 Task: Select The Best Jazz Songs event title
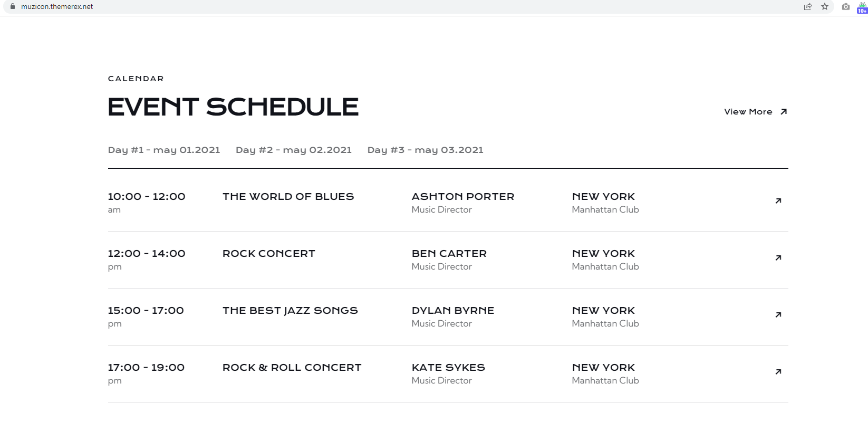[290, 311]
